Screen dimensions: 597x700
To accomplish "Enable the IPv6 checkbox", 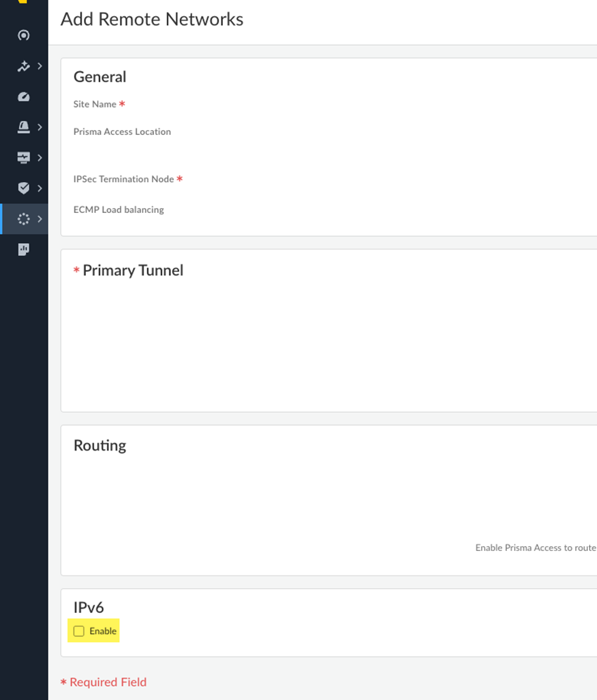I will click(x=79, y=631).
